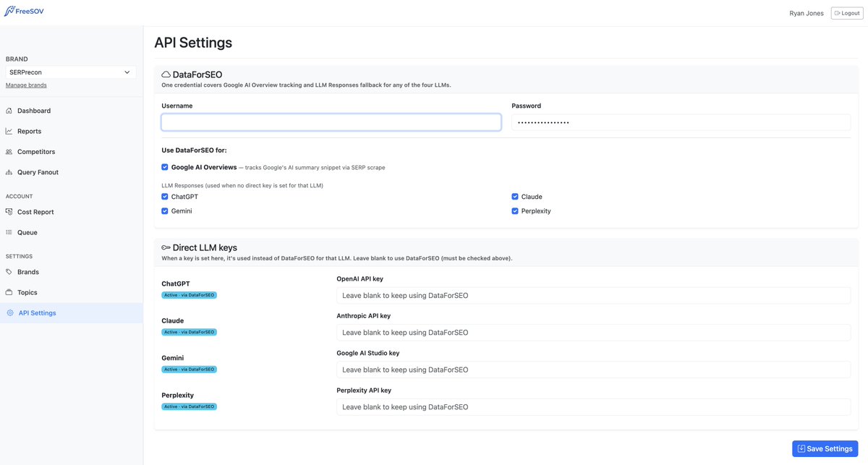
Task: Select API Settings in sidebar
Action: [71, 313]
